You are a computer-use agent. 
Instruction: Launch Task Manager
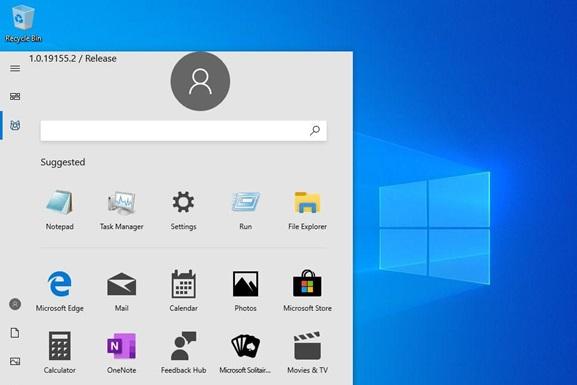tap(121, 210)
